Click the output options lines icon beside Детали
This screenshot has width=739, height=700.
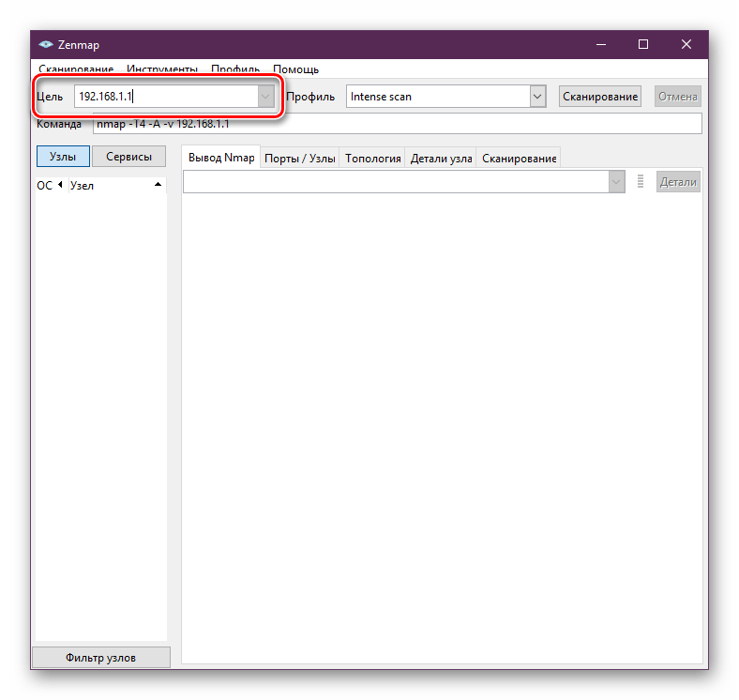[640, 182]
